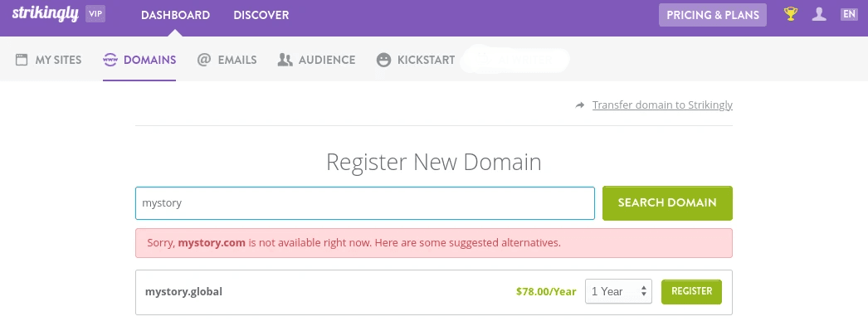This screenshot has height=331, width=868.
Task: Switch to the Dashboard tab
Action: pos(175,15)
